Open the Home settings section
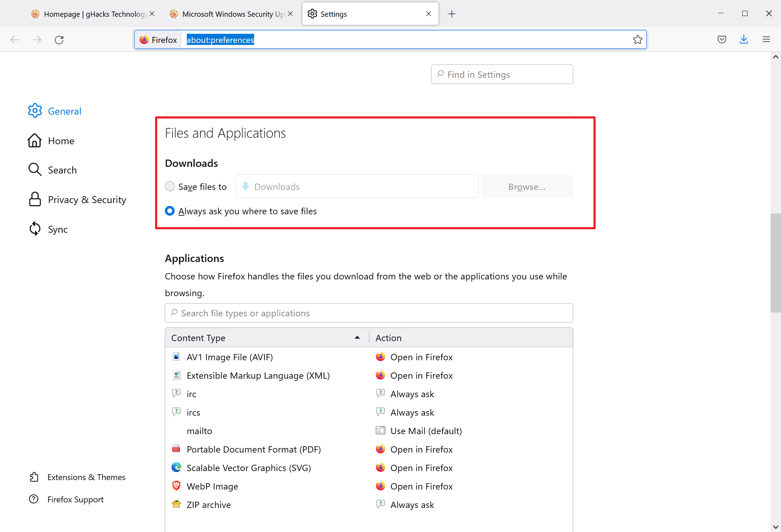The height and width of the screenshot is (532, 781). (61, 140)
